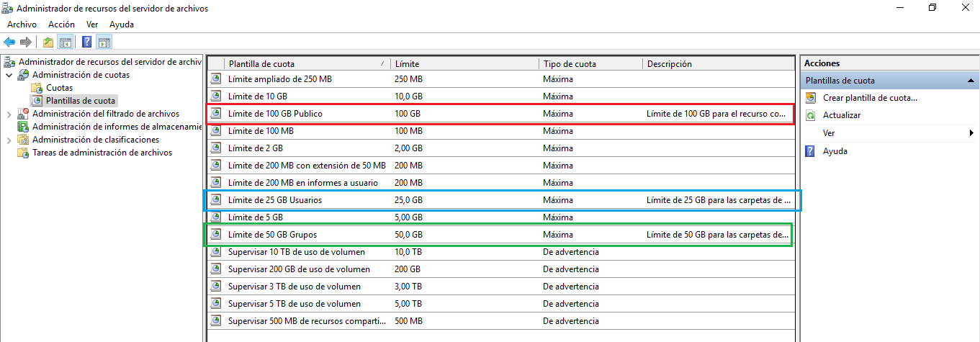This screenshot has height=342, width=980.
Task: Click the Up One Level folder icon
Action: (x=48, y=42)
